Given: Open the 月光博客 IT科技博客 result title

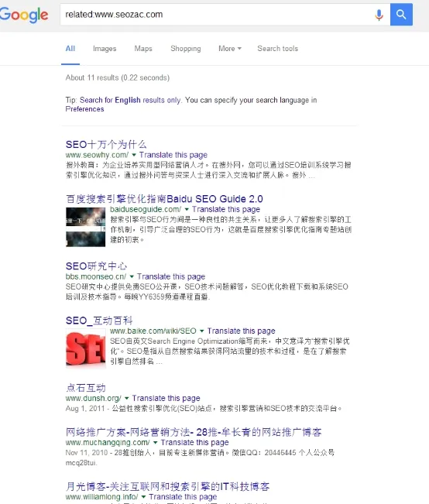Looking at the screenshot, I should point(167,487).
